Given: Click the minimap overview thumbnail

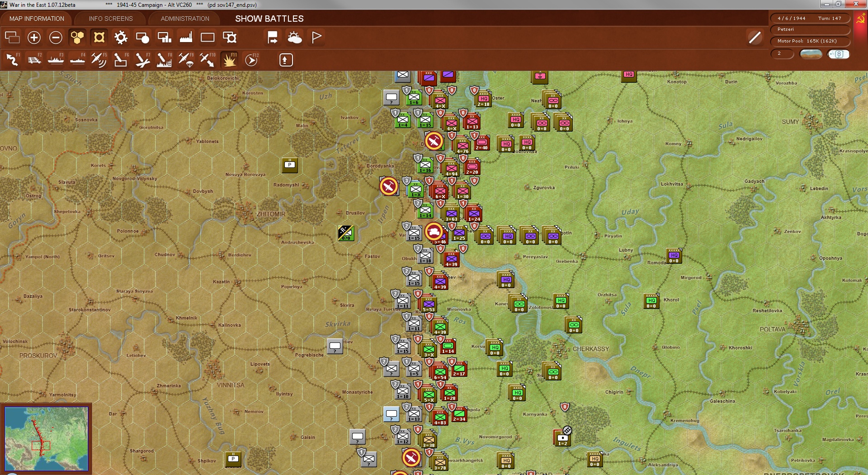Looking at the screenshot, I should (46, 438).
